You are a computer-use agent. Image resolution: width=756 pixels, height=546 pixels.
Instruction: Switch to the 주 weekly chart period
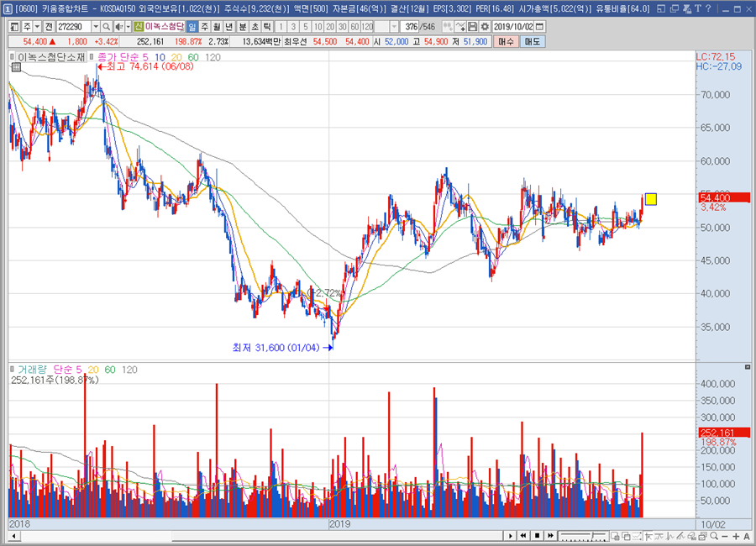click(x=204, y=27)
